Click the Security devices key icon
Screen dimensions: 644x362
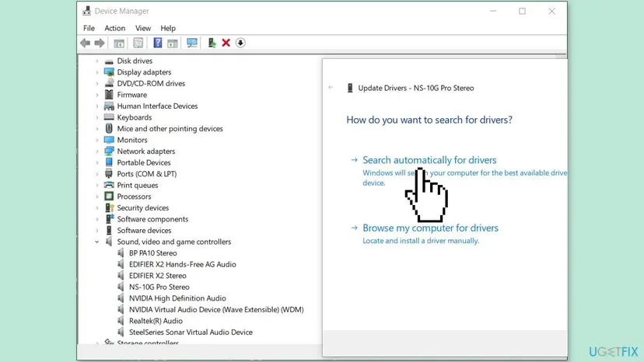109,207
